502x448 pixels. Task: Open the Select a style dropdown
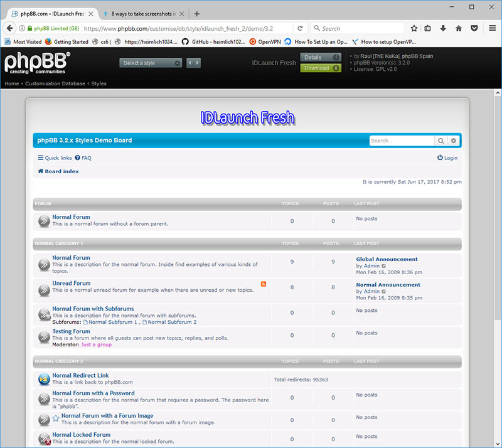pyautogui.click(x=151, y=63)
